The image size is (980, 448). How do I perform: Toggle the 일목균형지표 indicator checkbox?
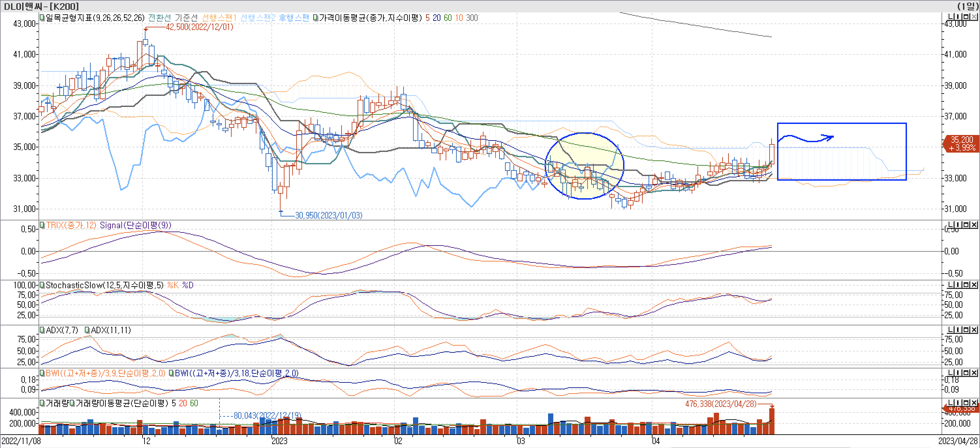(42, 18)
